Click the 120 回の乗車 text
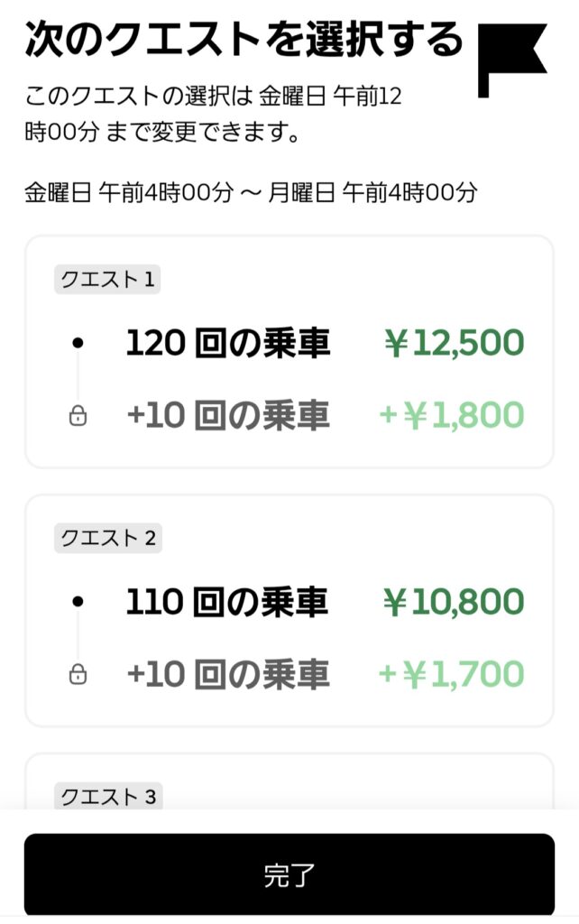The image size is (579, 924). (x=227, y=344)
